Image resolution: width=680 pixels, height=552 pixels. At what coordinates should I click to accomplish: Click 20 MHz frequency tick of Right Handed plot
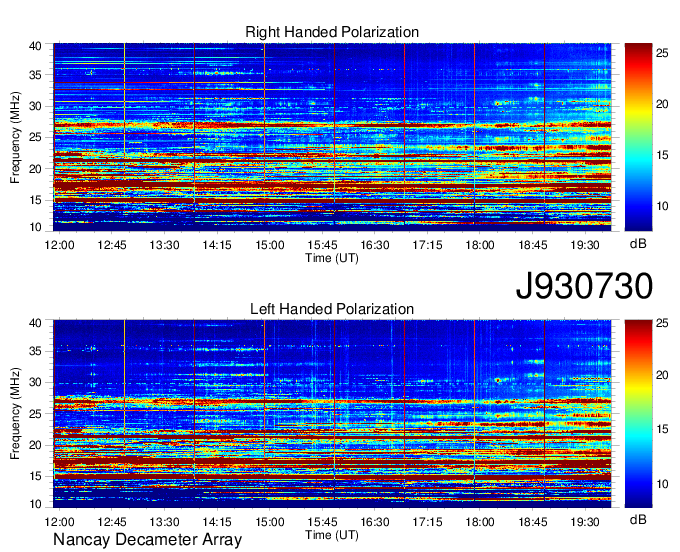point(36,169)
